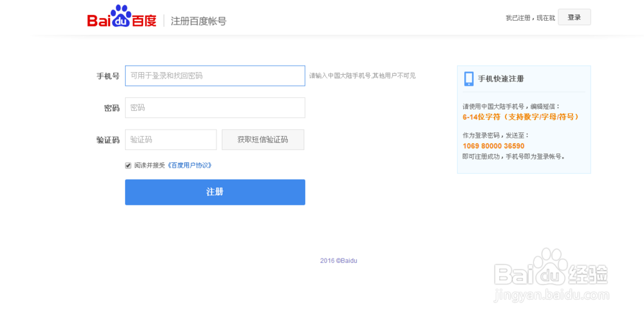The height and width of the screenshot is (317, 644).
Task: Open the 《百度用户协议》 link
Action: 189,166
